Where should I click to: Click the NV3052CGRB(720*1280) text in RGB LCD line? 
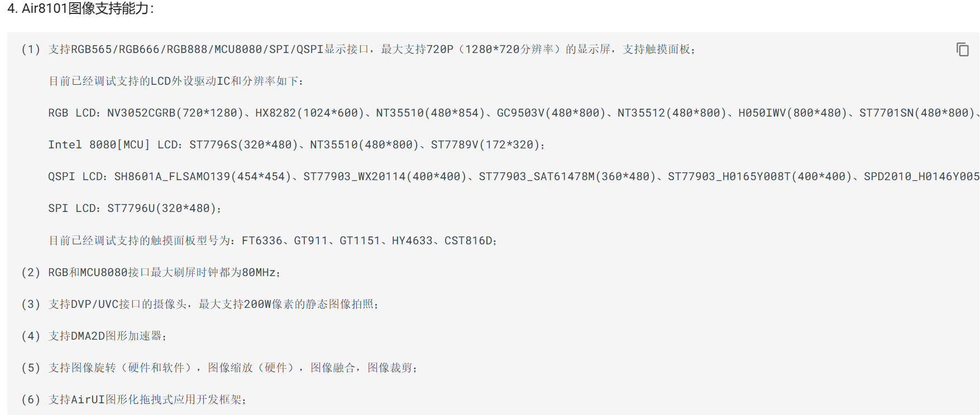pyautogui.click(x=175, y=113)
